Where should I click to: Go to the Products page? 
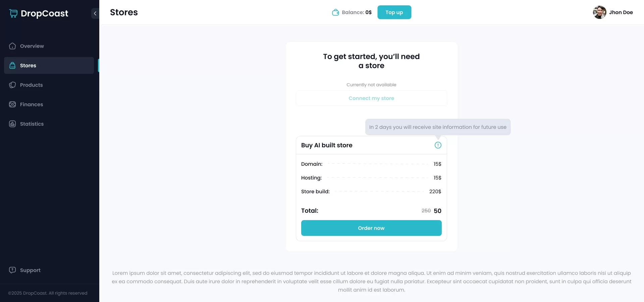click(31, 85)
